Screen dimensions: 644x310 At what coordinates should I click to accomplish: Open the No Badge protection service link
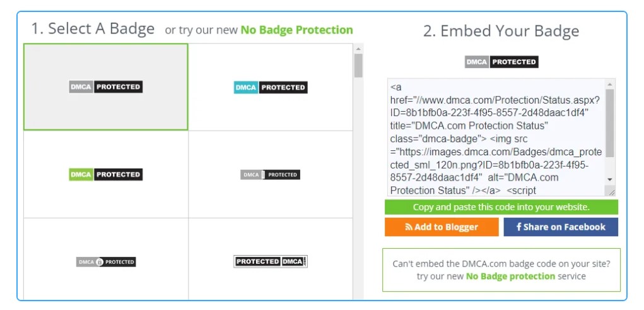510,277
